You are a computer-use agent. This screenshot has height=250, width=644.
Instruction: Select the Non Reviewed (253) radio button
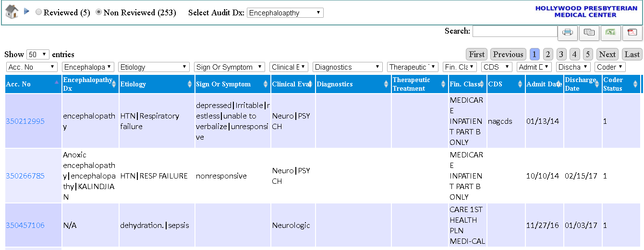coord(99,12)
